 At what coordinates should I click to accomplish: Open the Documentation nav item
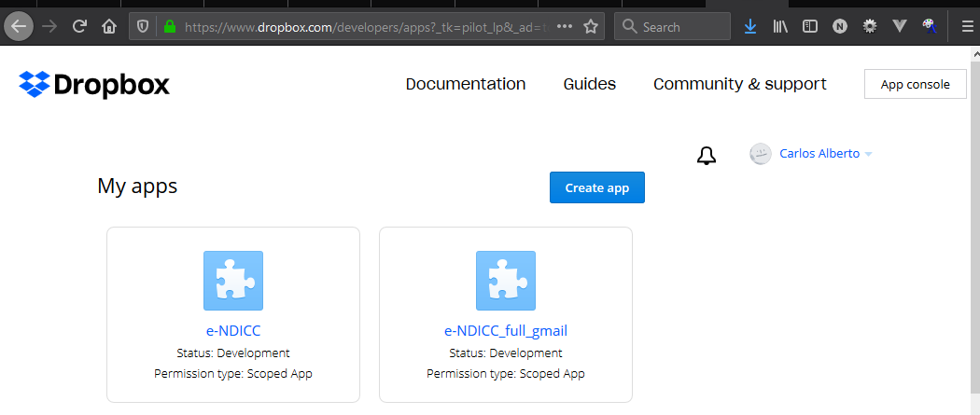coord(466,84)
